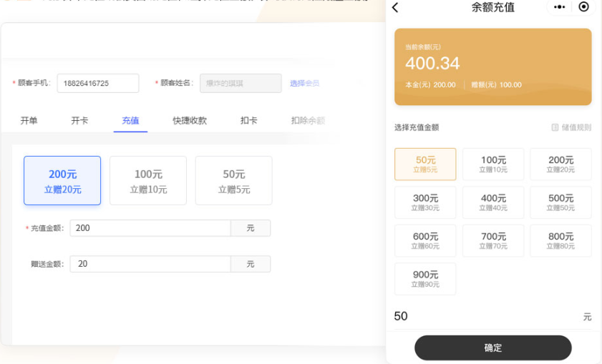Switch to the 开单 tab
Image resolution: width=602 pixels, height=364 pixels.
(x=29, y=120)
